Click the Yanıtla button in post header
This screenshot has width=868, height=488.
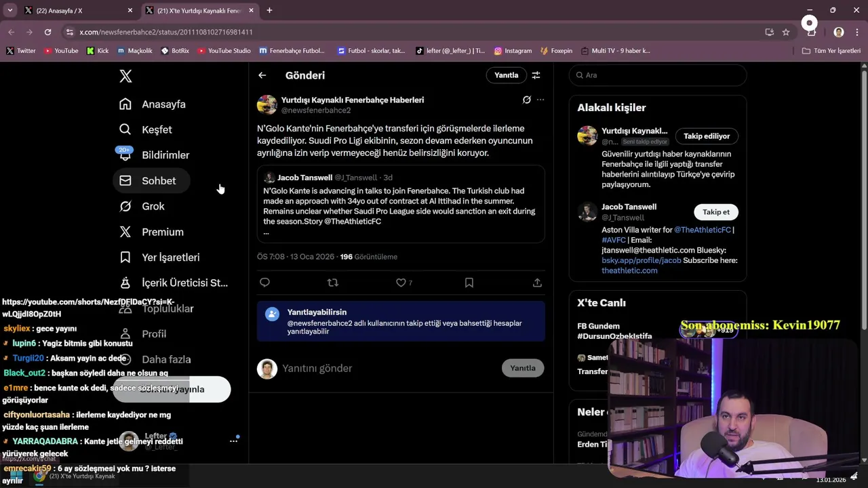pyautogui.click(x=506, y=75)
